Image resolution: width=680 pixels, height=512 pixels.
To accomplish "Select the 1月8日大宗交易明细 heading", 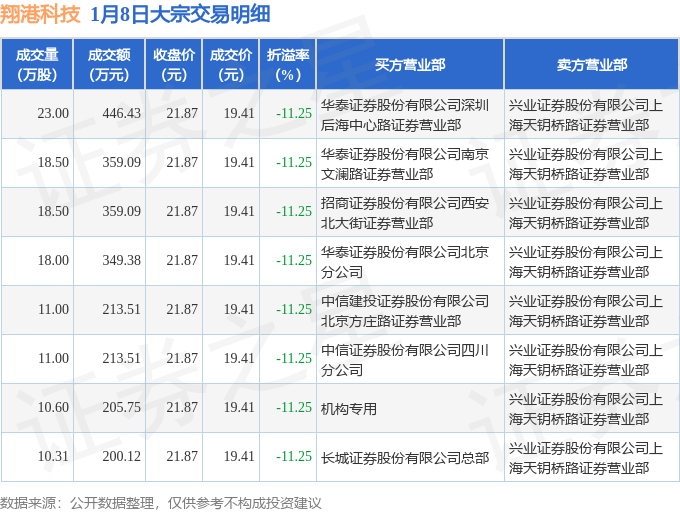I will (180, 14).
